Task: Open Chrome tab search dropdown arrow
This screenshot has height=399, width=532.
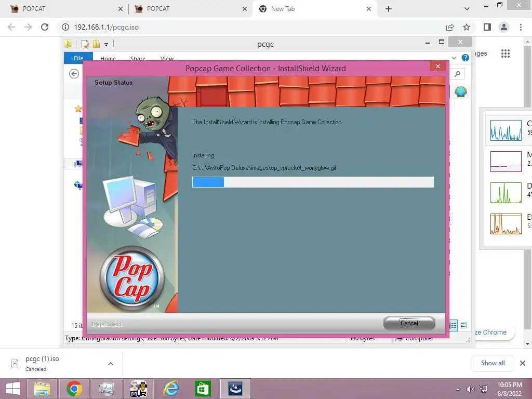Action: [467, 9]
